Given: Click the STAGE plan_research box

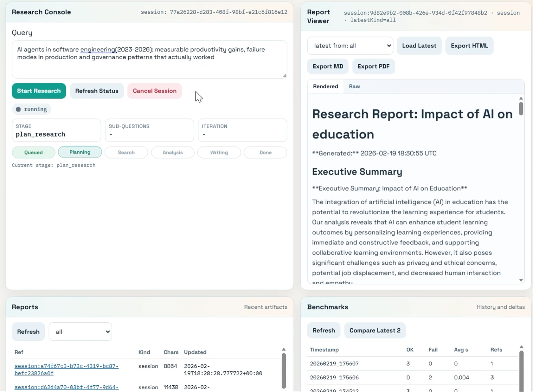Looking at the screenshot, I should [x=56, y=130].
